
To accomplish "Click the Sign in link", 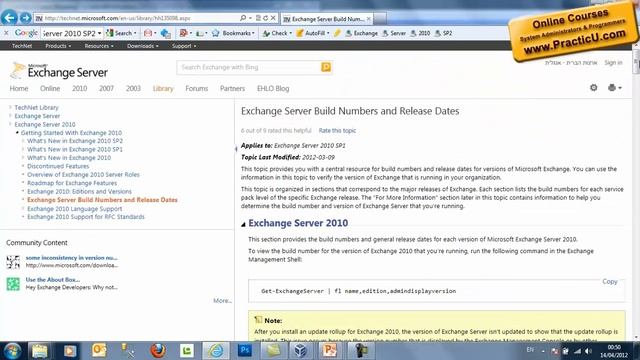I will [613, 62].
